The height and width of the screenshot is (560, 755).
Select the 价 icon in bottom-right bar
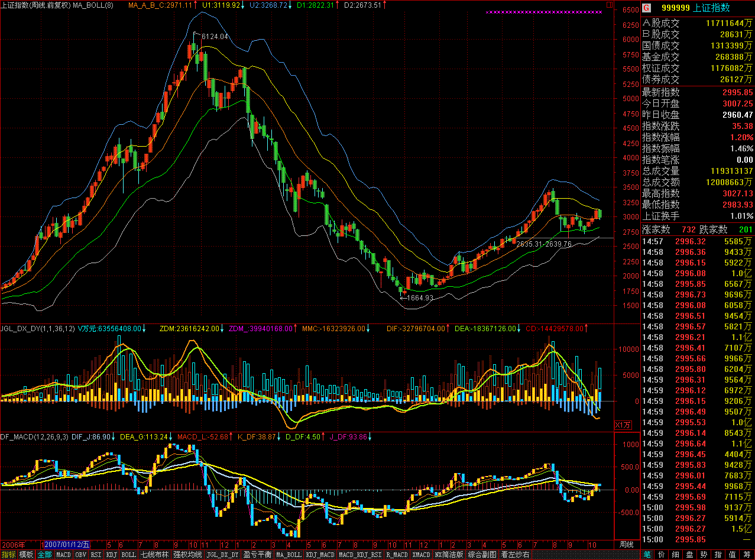click(x=662, y=555)
